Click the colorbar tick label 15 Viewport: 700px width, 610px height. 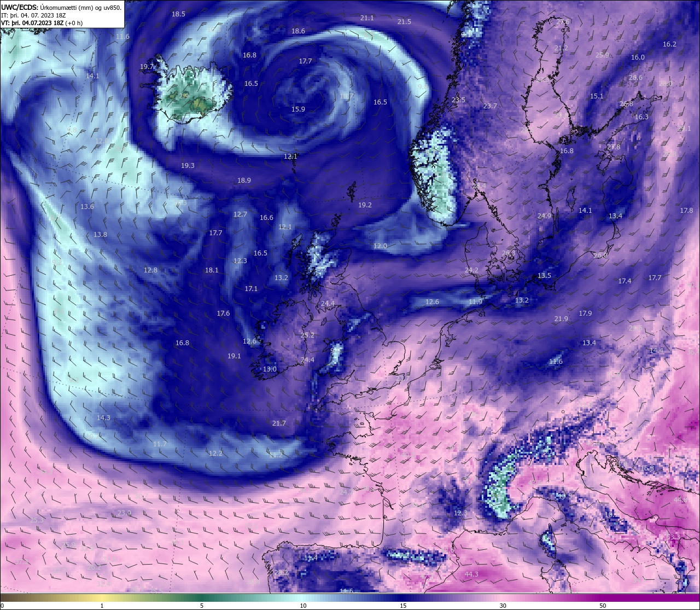click(x=403, y=606)
